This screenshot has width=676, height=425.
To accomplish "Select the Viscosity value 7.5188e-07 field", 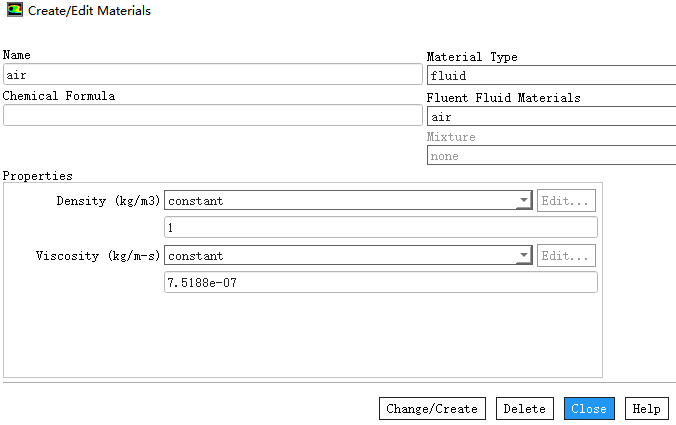I will click(x=380, y=283).
